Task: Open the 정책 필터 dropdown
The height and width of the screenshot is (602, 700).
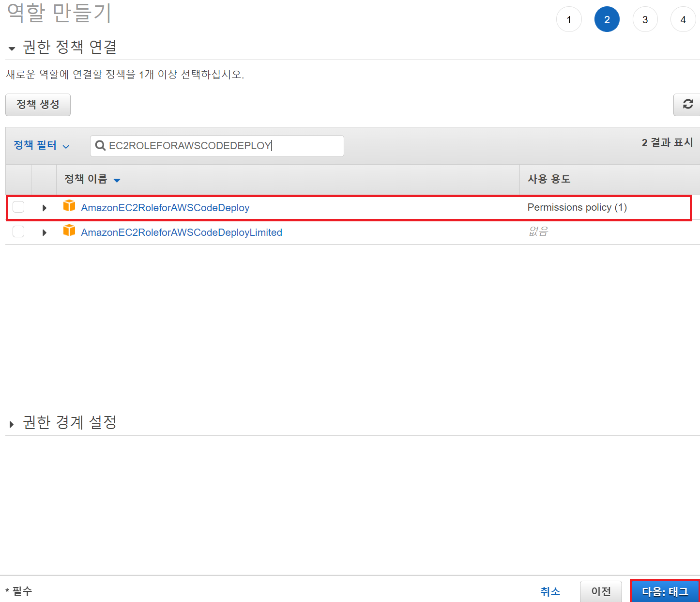Action: click(x=42, y=146)
